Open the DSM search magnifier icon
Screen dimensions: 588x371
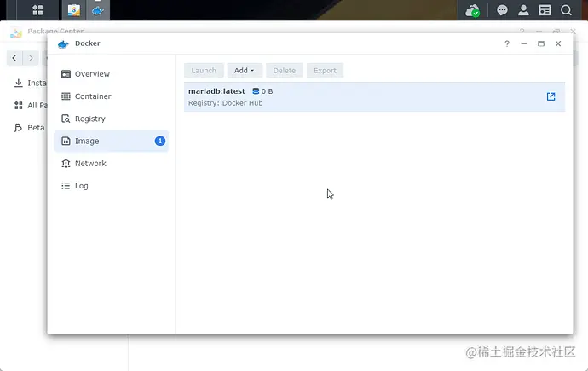566,10
